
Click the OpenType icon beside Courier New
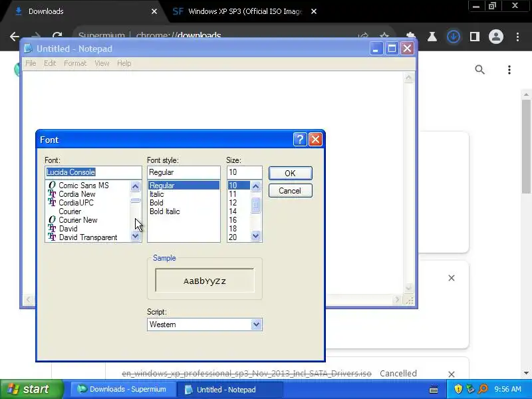point(52,220)
